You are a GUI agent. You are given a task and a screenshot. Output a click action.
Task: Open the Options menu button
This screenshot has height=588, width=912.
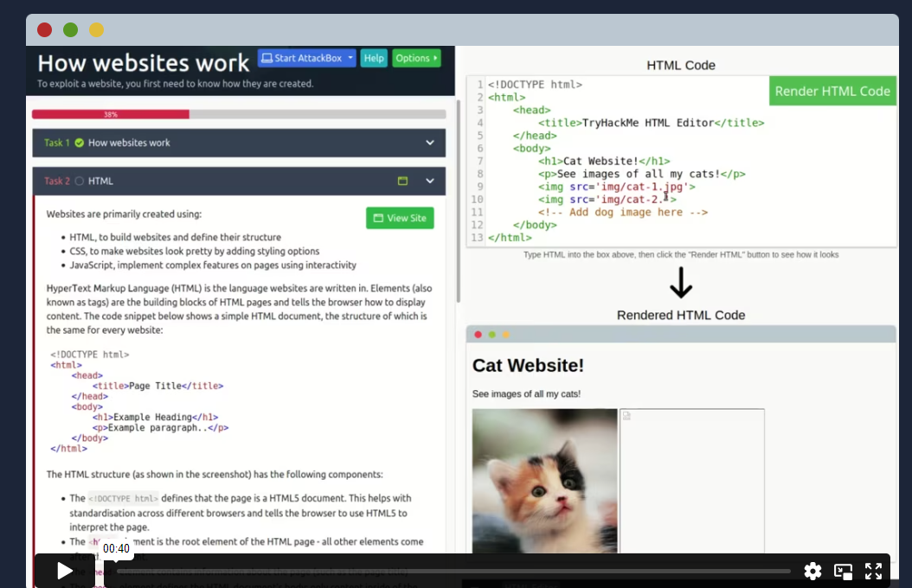pyautogui.click(x=416, y=58)
